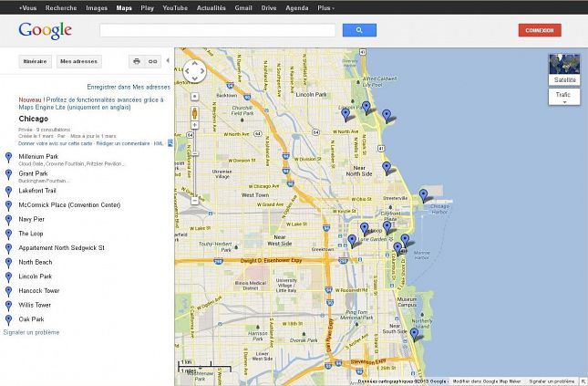Focus the Google search input field

coord(217,30)
